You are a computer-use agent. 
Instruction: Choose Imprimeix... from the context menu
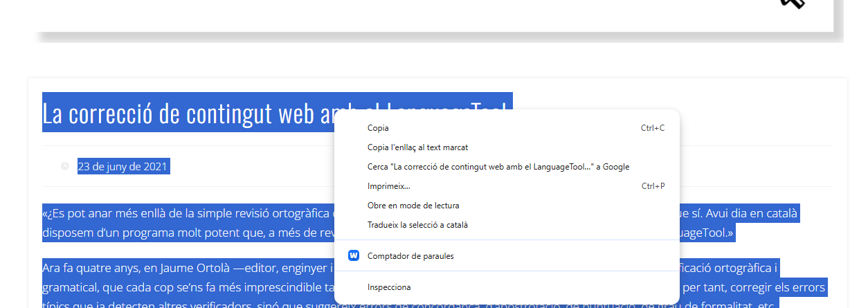click(x=388, y=186)
